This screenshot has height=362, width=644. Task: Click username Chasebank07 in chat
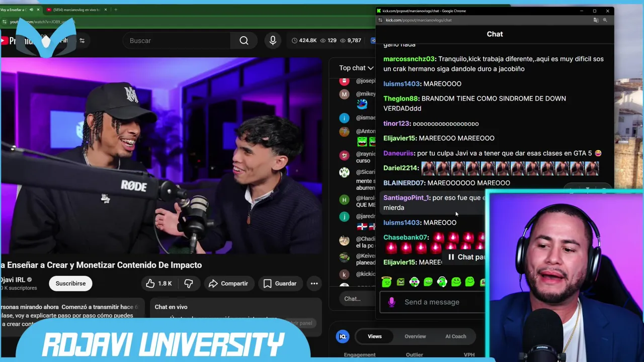[x=406, y=237]
